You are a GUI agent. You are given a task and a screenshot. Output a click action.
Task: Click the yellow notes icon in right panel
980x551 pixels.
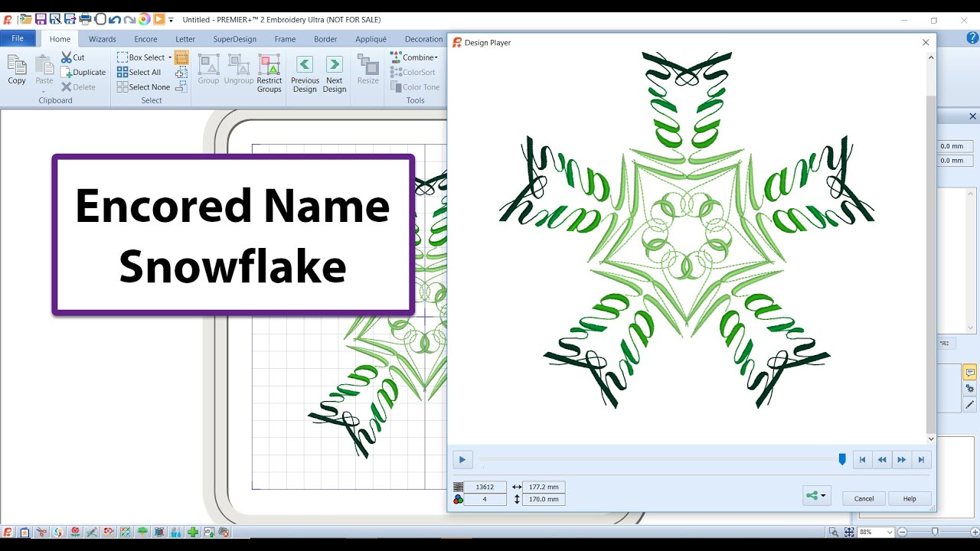point(970,373)
